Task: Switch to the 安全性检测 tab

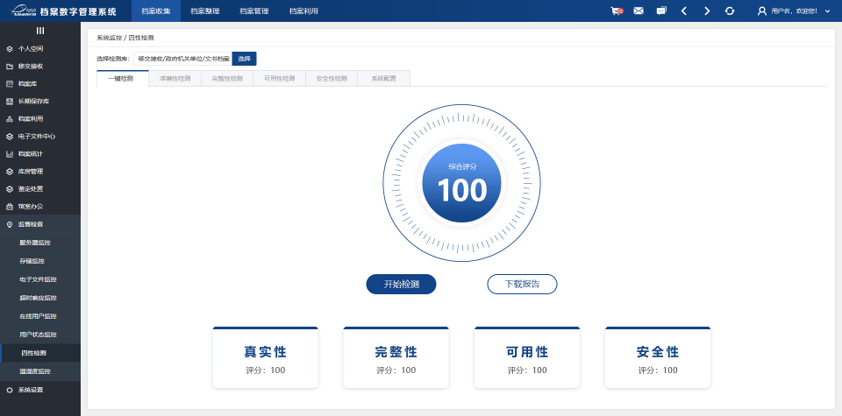Action: pyautogui.click(x=332, y=78)
